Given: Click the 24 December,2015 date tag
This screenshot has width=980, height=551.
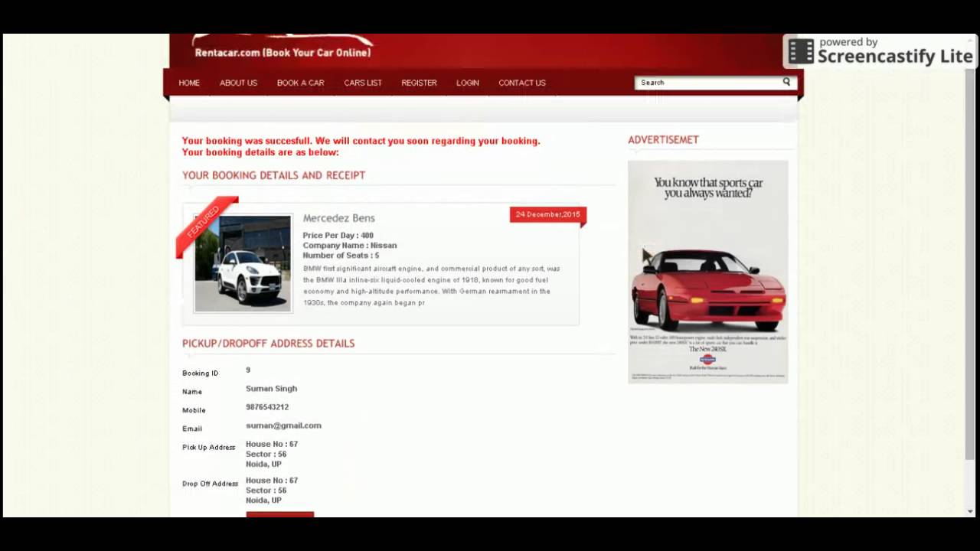Looking at the screenshot, I should pos(548,215).
